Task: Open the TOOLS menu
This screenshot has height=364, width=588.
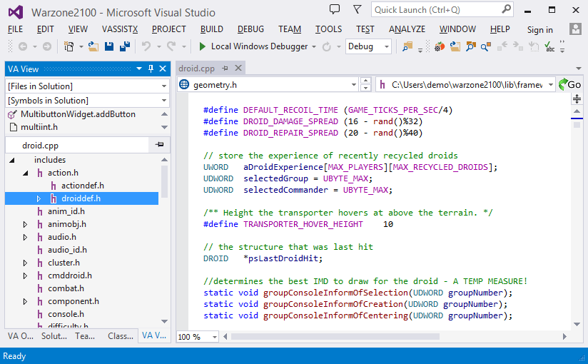Action: click(x=328, y=29)
